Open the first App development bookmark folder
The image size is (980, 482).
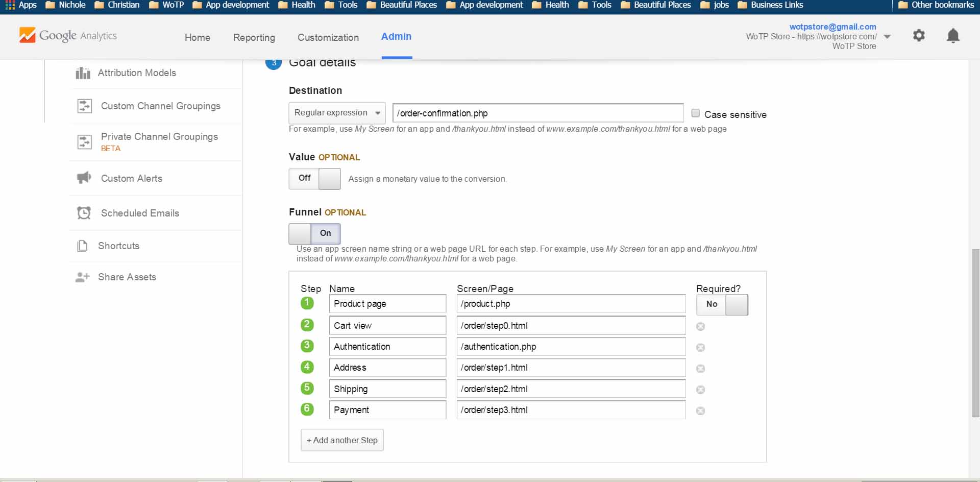click(x=231, y=5)
